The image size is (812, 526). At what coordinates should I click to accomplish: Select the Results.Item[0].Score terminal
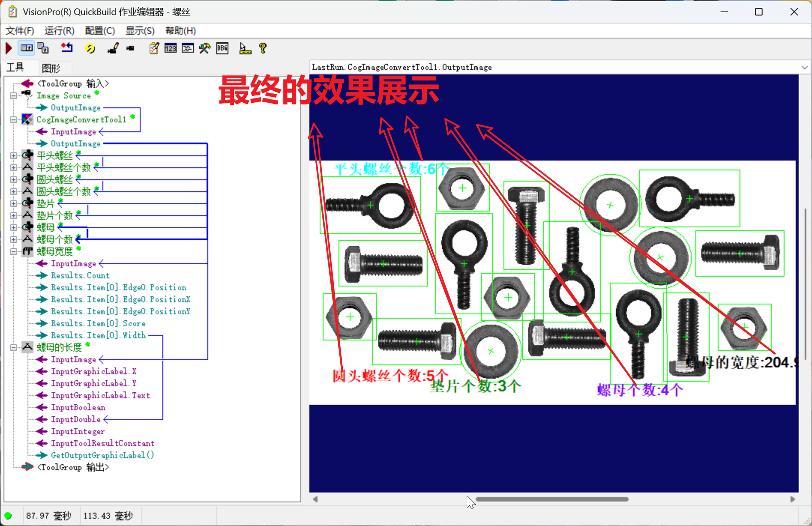point(98,324)
